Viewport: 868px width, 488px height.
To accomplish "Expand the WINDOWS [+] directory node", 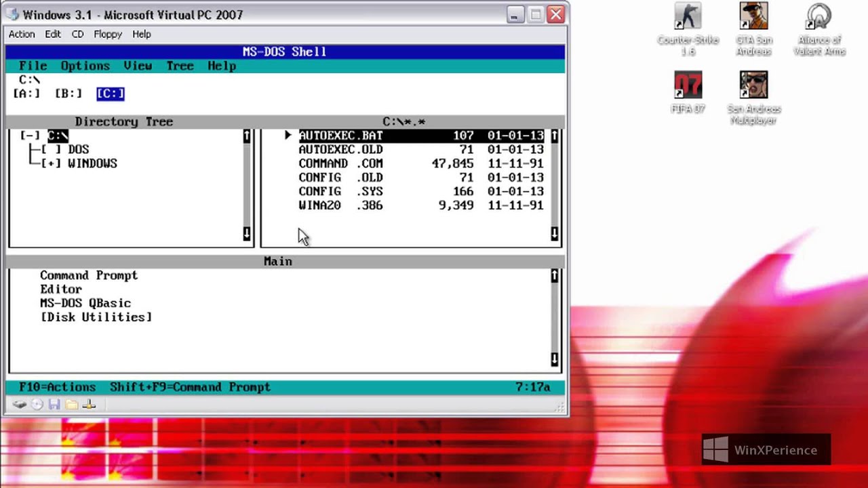I will point(51,163).
